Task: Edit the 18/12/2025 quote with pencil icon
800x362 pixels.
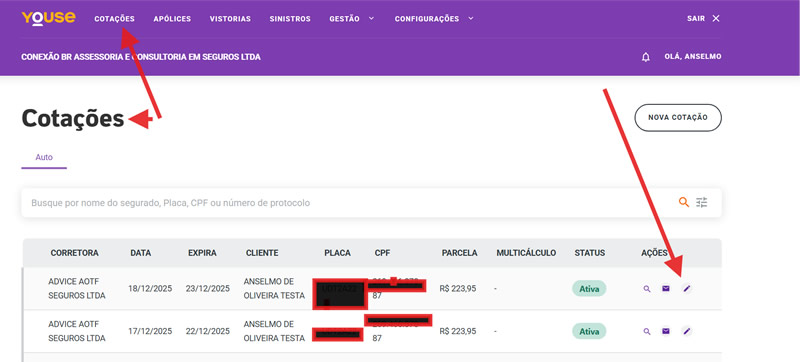Action: 687,289
